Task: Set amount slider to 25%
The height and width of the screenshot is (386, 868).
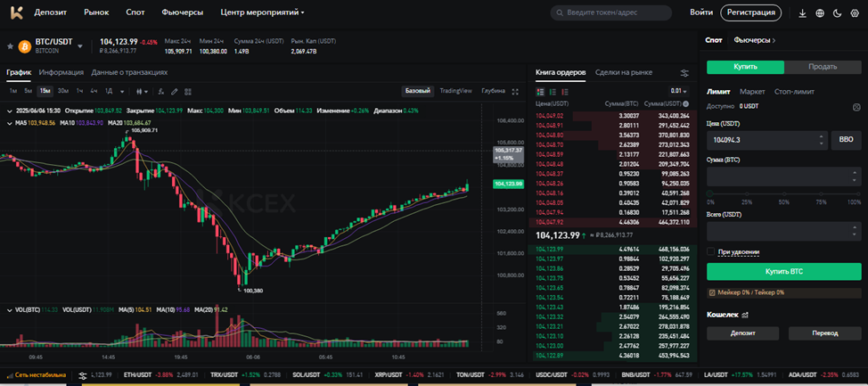Action: click(746, 193)
